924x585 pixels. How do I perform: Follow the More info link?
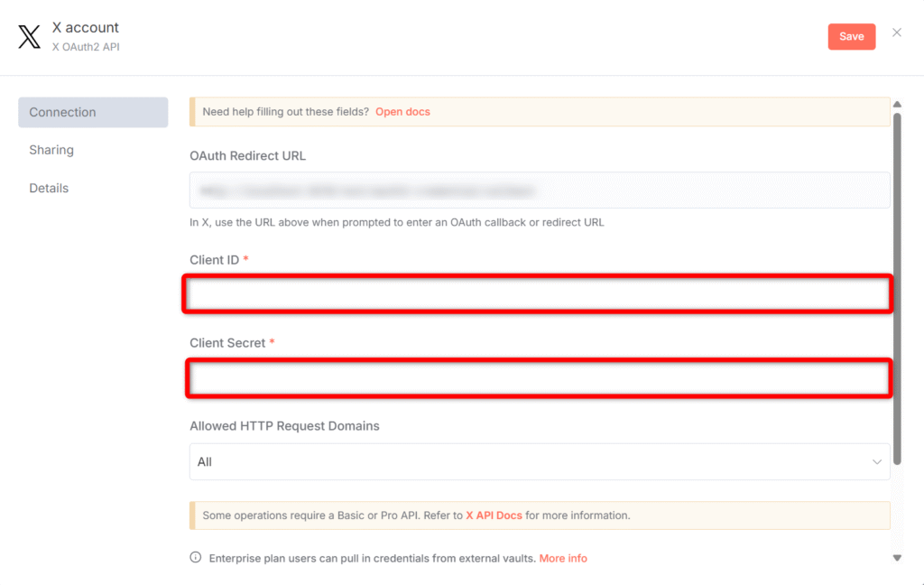point(563,559)
